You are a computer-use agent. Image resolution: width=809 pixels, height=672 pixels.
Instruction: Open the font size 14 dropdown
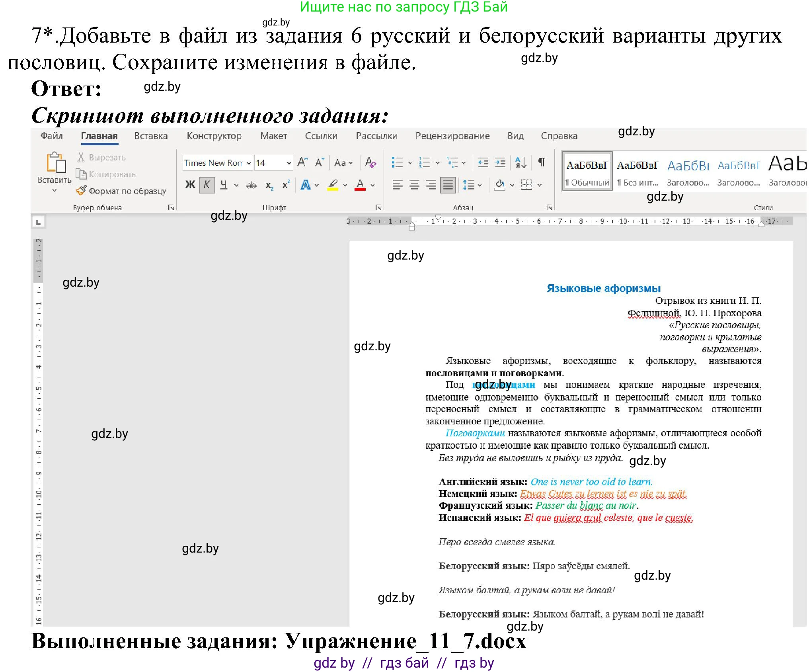[x=289, y=163]
